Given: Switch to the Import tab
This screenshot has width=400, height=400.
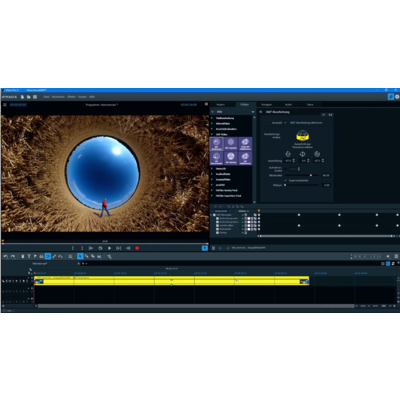Looking at the screenshot, I should click(221, 105).
